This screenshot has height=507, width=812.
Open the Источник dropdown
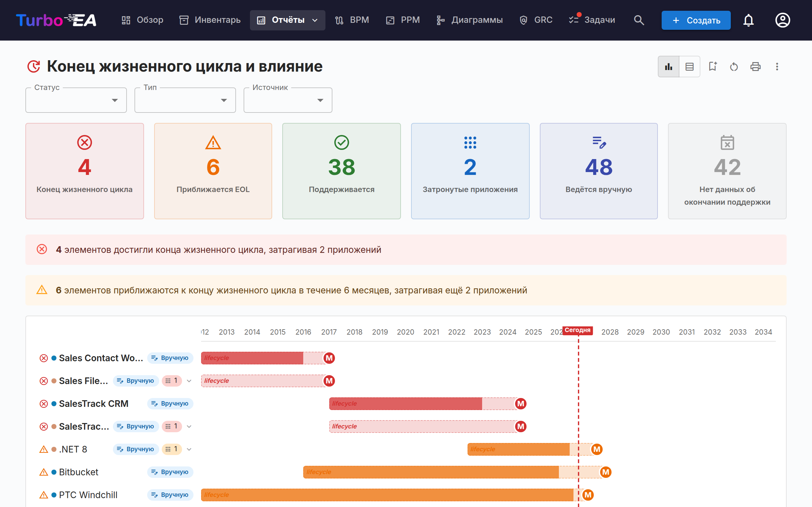point(288,100)
